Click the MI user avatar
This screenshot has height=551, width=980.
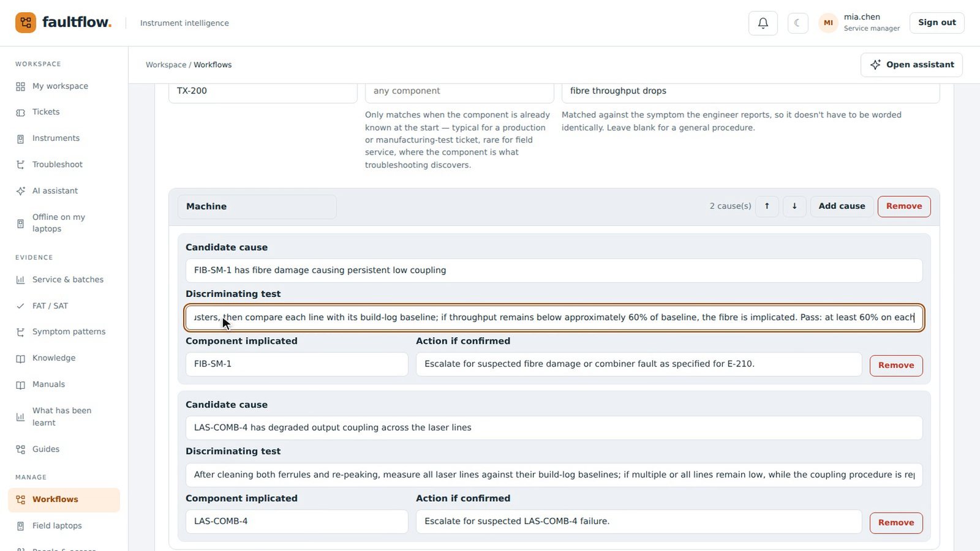pos(828,23)
